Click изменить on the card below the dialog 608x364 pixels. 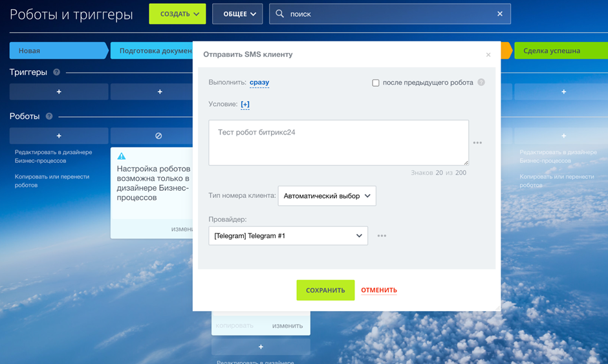[x=287, y=326]
